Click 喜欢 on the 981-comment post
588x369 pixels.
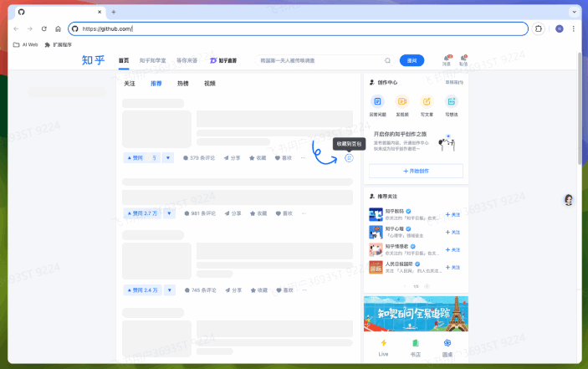coord(284,213)
